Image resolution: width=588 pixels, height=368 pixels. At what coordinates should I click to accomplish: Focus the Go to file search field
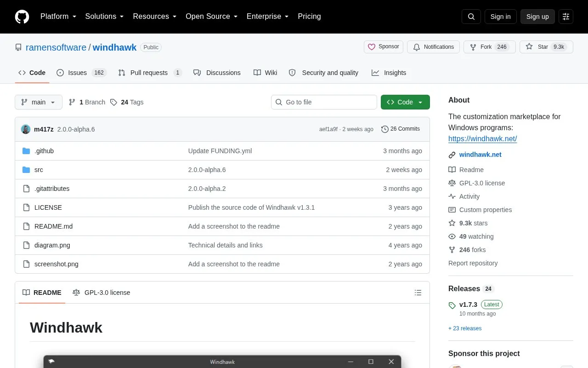(x=324, y=102)
